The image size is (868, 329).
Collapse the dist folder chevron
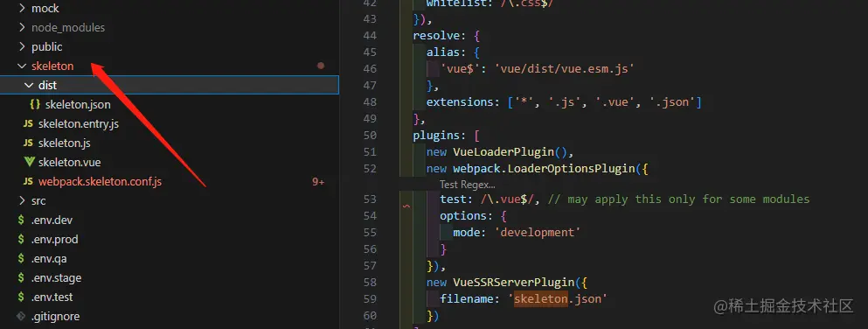coord(29,85)
